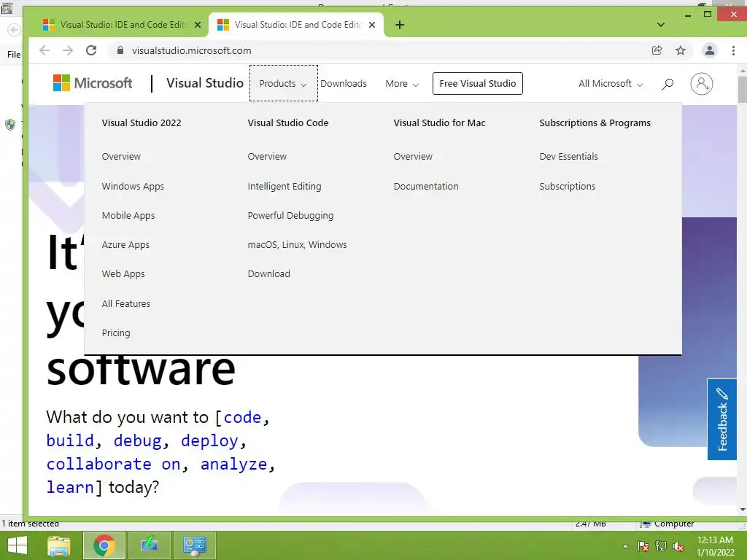Open Mobile Apps menu entry

click(128, 215)
